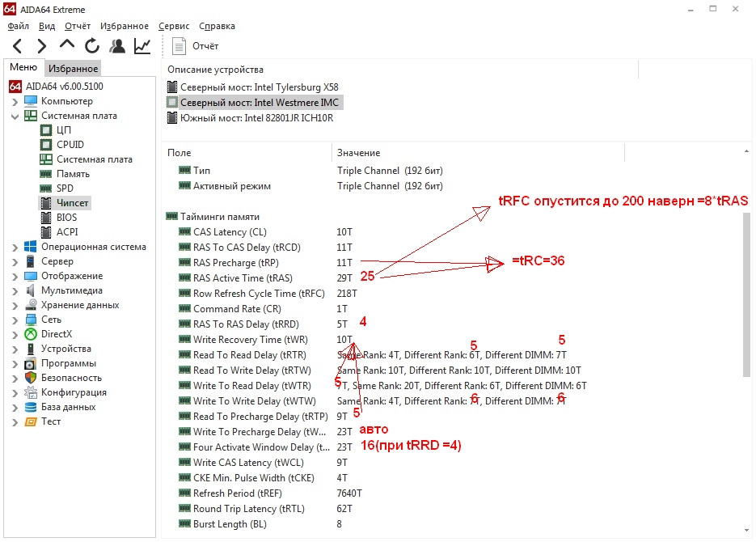
Task: Open the Сервис menu
Action: pos(174,26)
